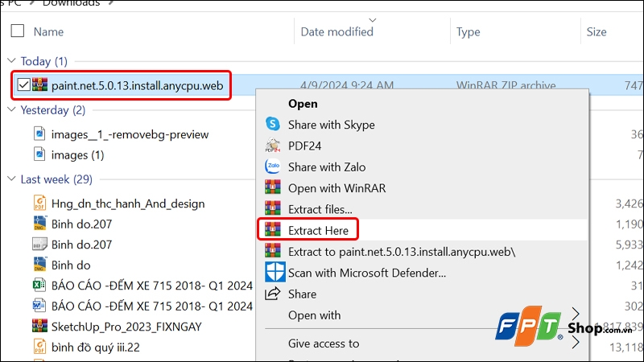Viewport: 644px width, 362px height.
Task: Click Downloads in the address path
Action: click(x=71, y=3)
